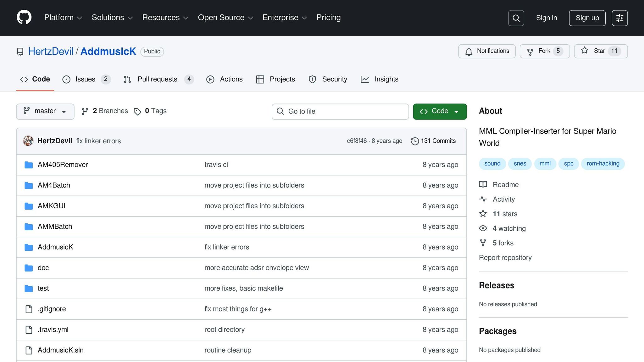The height and width of the screenshot is (362, 644).
Task: Click the Readme book icon in About
Action: pyautogui.click(x=483, y=184)
